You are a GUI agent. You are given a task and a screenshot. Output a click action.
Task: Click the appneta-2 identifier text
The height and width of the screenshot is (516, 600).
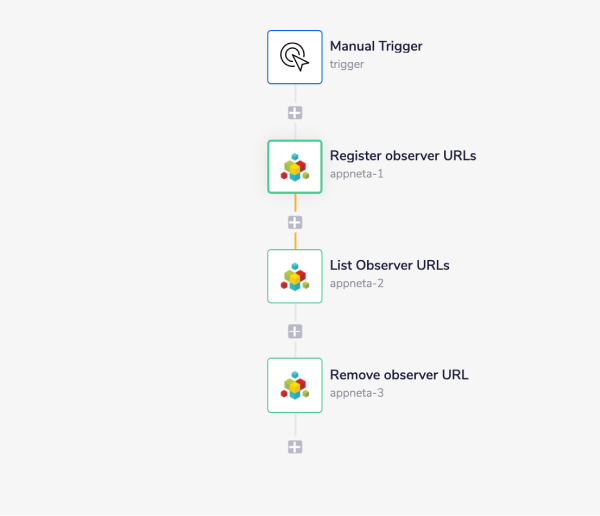click(357, 283)
